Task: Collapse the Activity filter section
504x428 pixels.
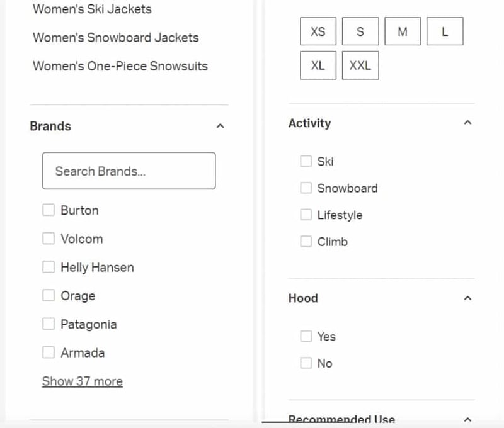Action: coord(467,123)
